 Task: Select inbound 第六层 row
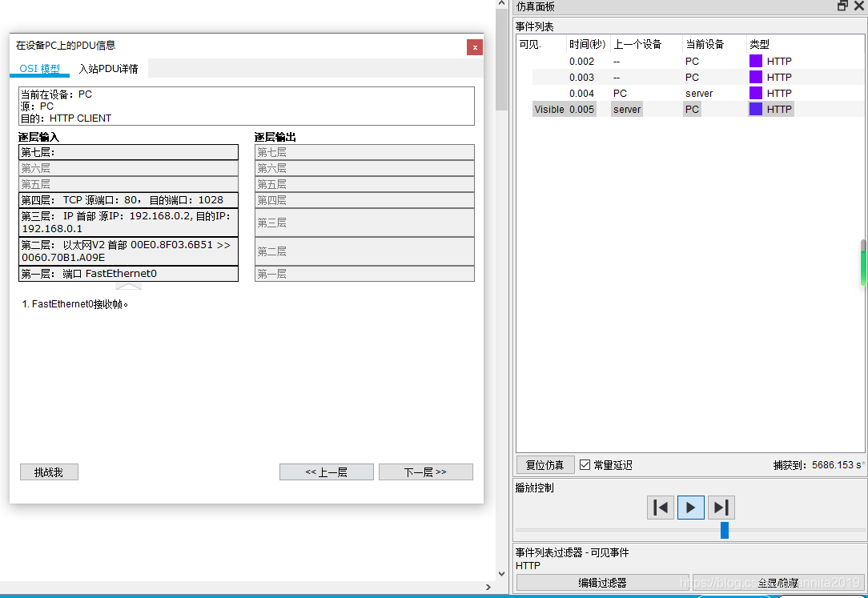128,168
